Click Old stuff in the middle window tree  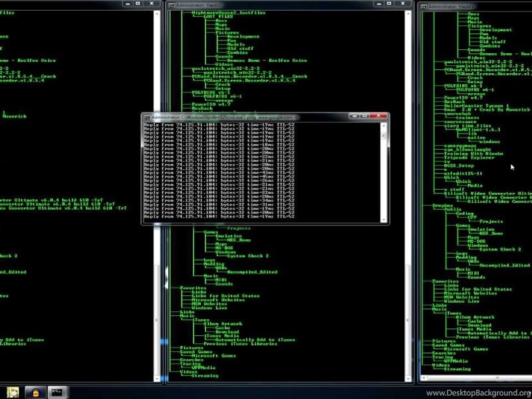click(x=240, y=49)
